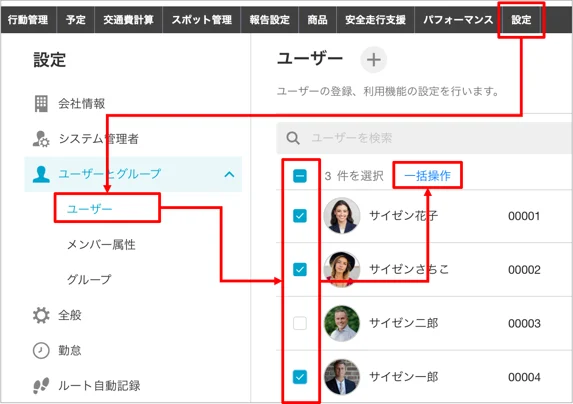Open サイゼンさちこ profile photo

(341, 269)
